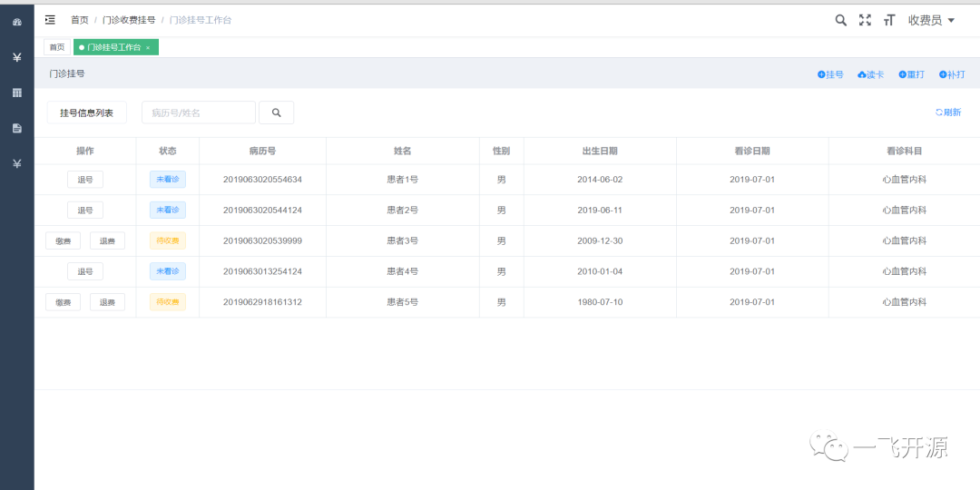Focus the 病历号/姓名 search input
Screen dimensions: 980x490
click(x=198, y=113)
